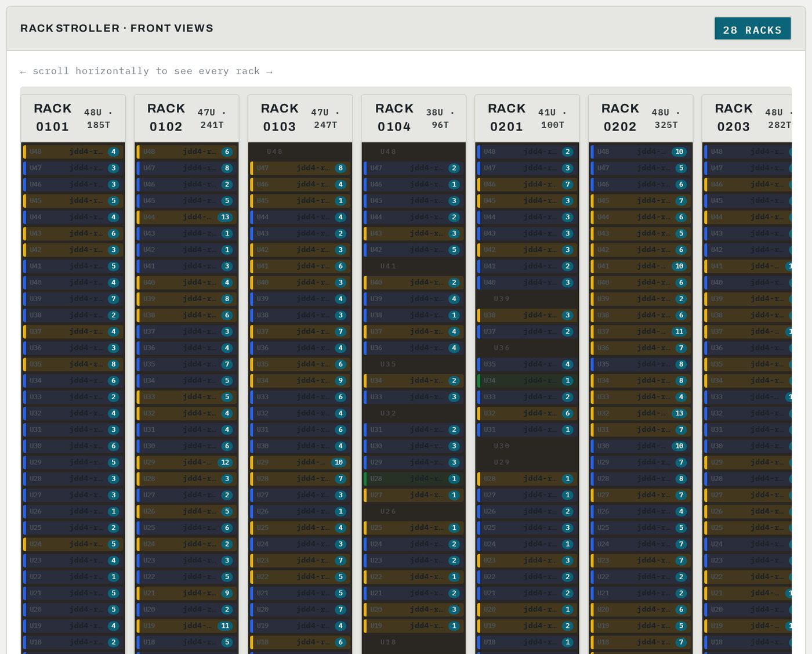Click the 7 count badge in rack 0201
The width and height of the screenshot is (812, 654).
coord(568,185)
